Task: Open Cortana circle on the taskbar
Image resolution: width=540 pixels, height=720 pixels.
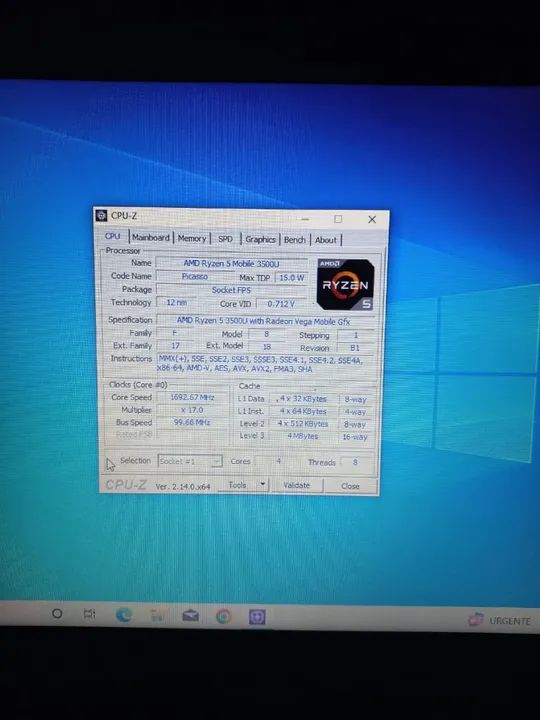Action: [x=57, y=613]
